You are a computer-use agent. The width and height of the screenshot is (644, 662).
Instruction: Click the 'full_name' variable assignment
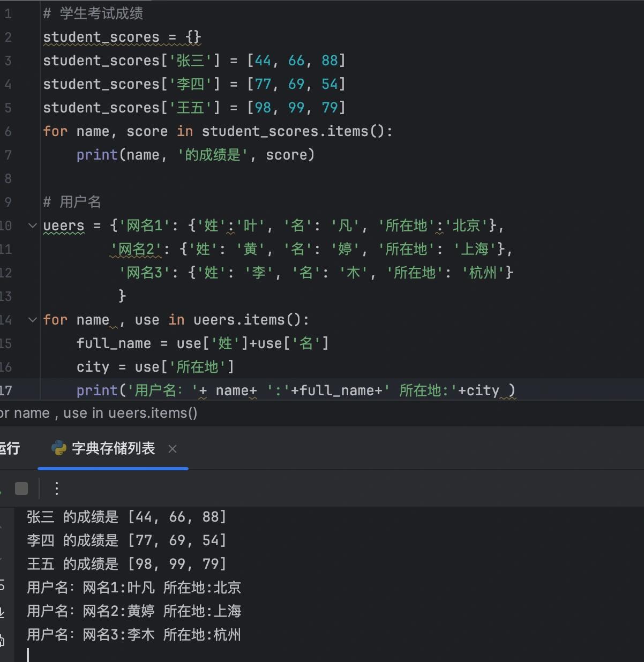pyautogui.click(x=114, y=343)
